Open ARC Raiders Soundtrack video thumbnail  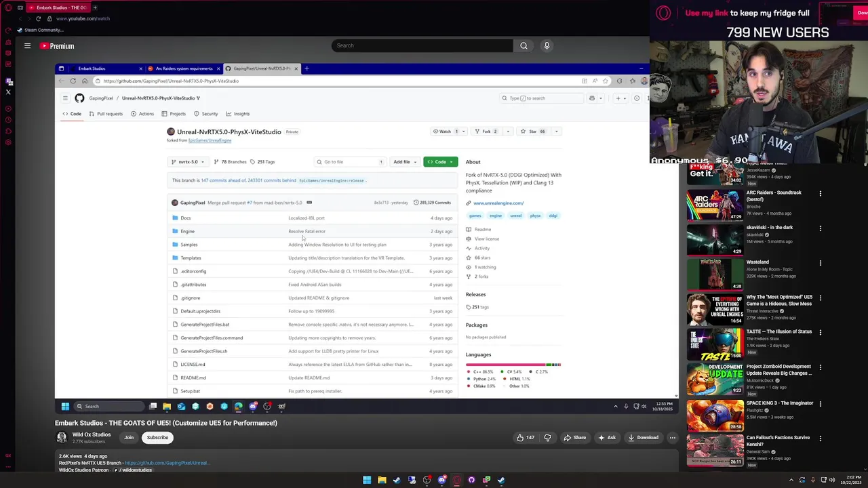tap(715, 205)
